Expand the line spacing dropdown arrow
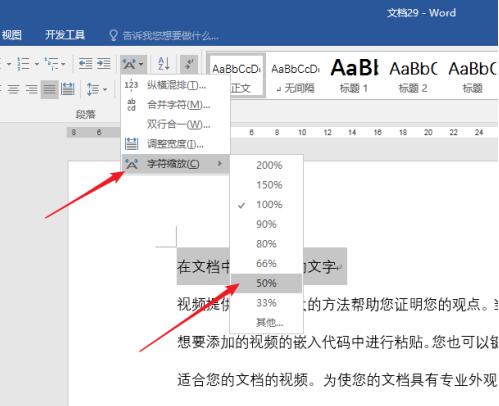This screenshot has width=499, height=406. [x=105, y=89]
